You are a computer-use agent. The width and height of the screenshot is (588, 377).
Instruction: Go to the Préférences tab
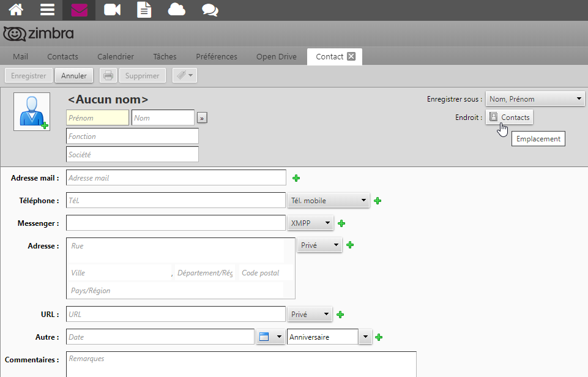216,57
